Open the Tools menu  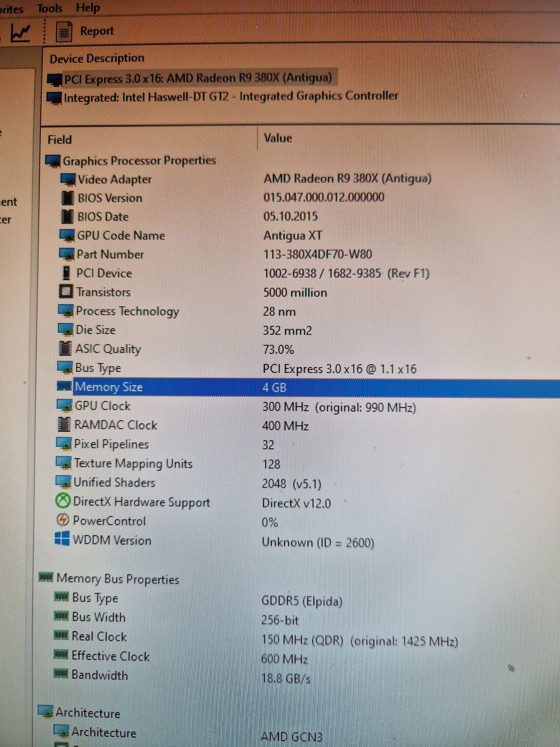(50, 8)
